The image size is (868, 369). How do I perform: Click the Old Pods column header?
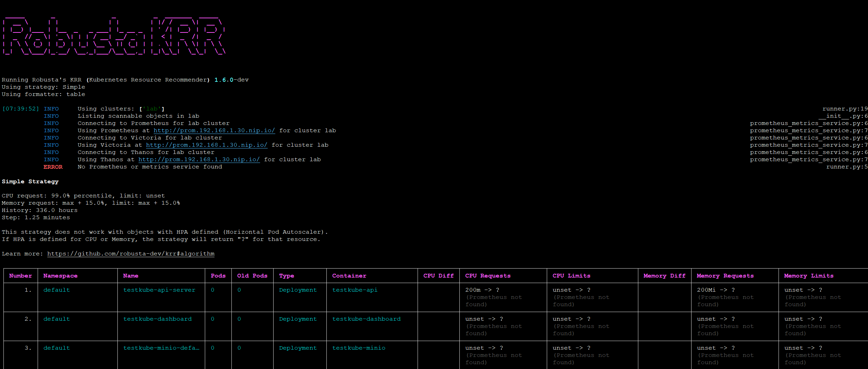point(252,276)
